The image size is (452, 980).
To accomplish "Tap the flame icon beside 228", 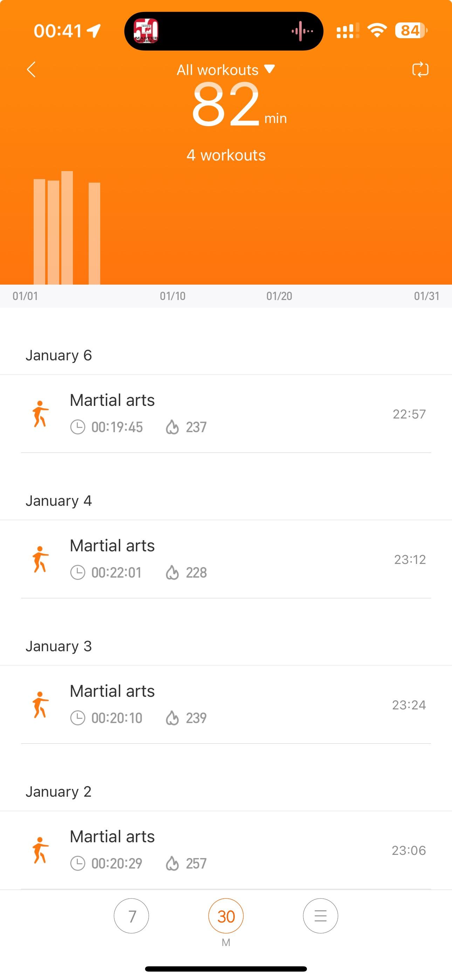I will pos(172,572).
